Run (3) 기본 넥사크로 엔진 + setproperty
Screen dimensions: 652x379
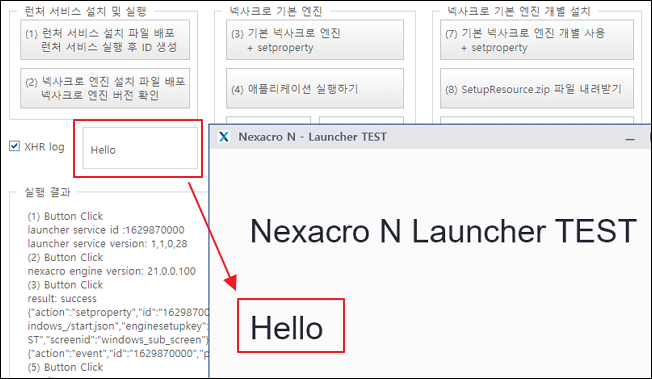pos(315,40)
